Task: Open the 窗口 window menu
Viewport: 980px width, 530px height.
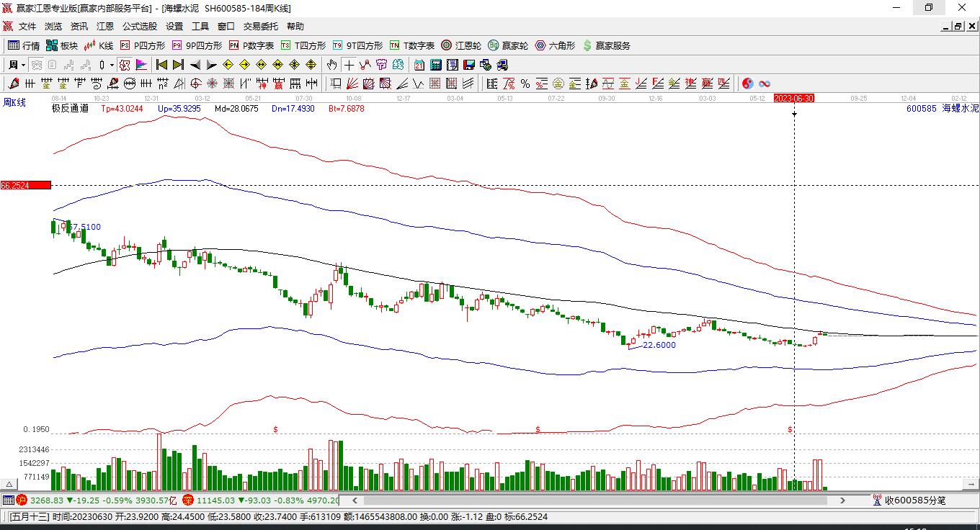Action: click(x=226, y=27)
